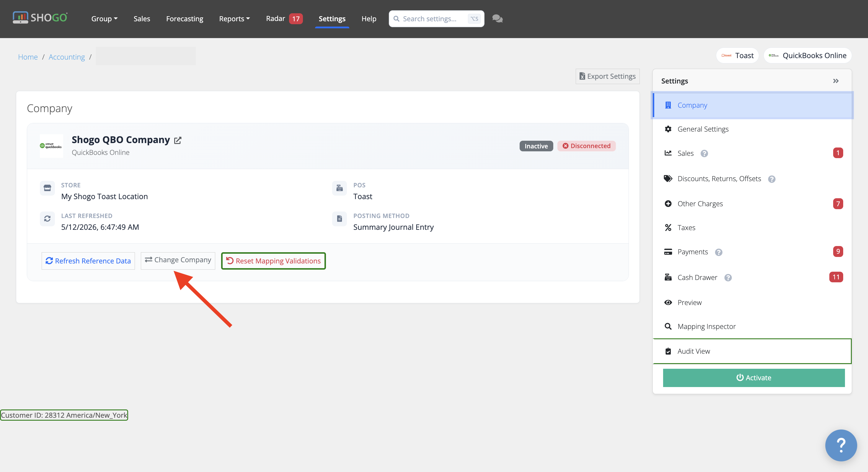The image size is (868, 472).
Task: Click the Sales help question mark icon
Action: click(x=704, y=153)
